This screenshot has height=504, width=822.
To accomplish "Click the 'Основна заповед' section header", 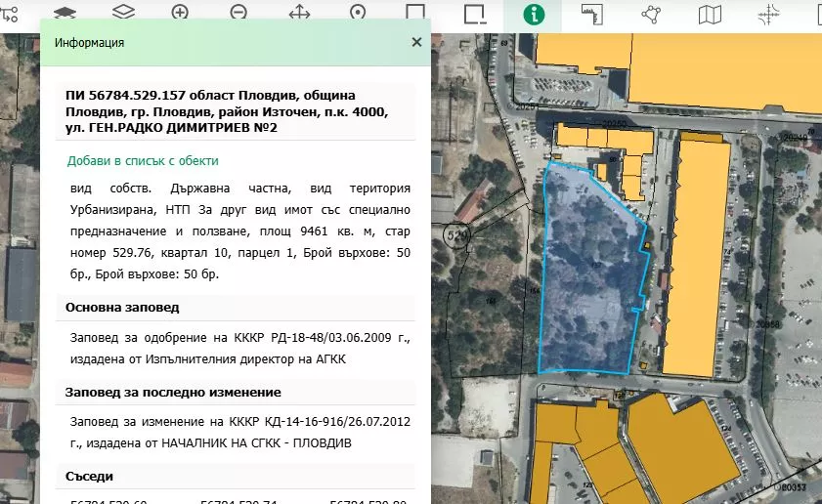I will tap(122, 308).
